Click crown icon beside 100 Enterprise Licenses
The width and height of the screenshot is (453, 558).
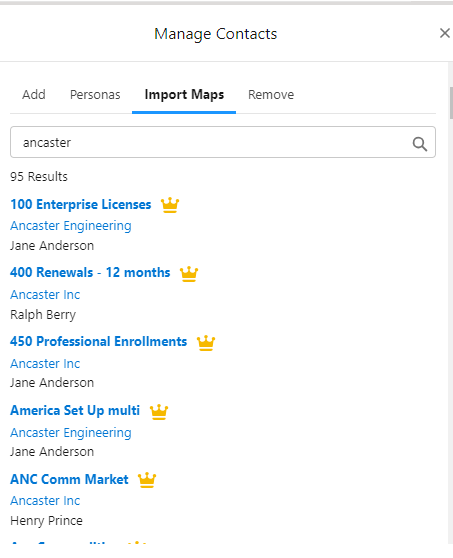pyautogui.click(x=170, y=205)
